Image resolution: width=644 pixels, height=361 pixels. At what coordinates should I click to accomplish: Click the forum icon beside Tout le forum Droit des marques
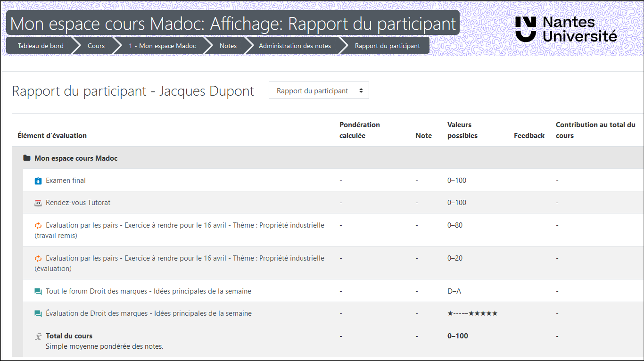[x=38, y=291]
